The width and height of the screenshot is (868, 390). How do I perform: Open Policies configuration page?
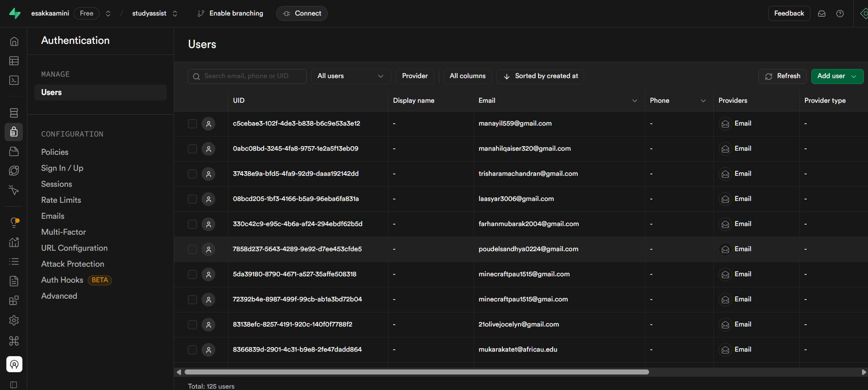[55, 152]
